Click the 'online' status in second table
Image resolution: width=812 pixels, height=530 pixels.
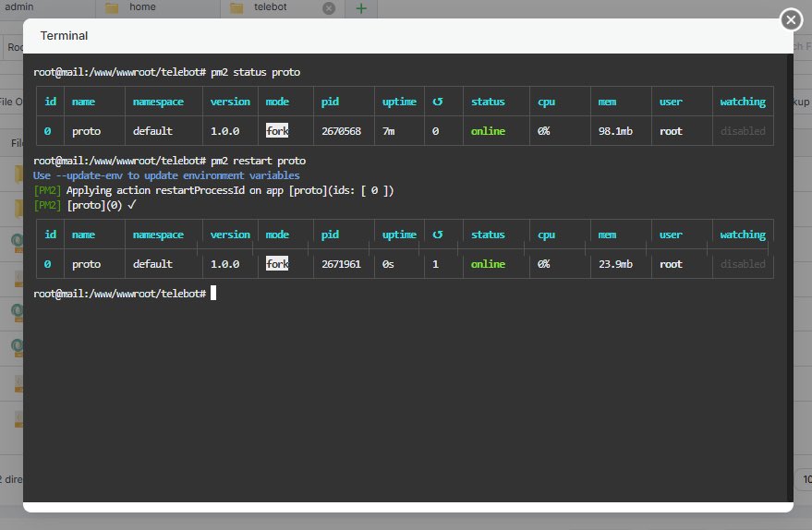488,264
